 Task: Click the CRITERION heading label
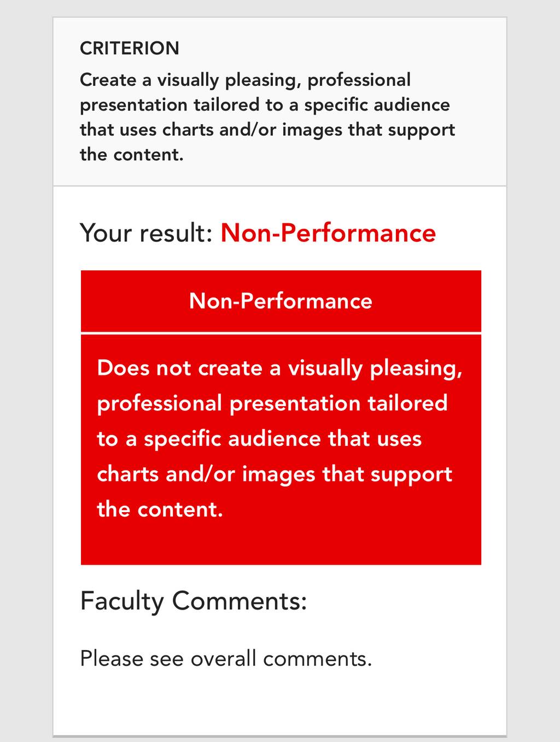(x=130, y=48)
